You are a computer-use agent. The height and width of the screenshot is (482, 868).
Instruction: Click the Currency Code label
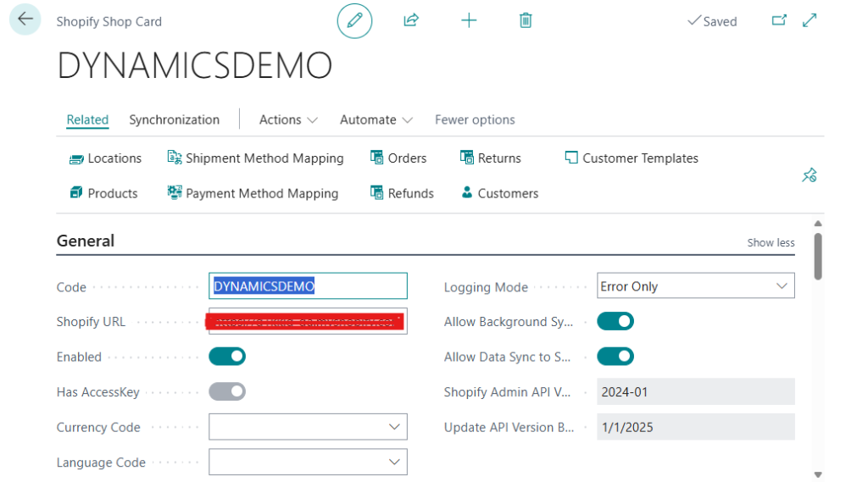[x=98, y=427]
